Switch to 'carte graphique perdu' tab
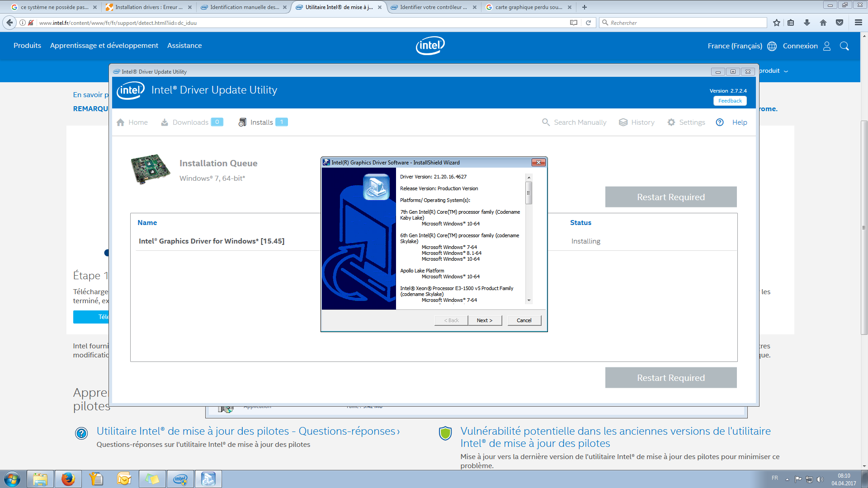Image resolution: width=868 pixels, height=488 pixels. pos(528,7)
